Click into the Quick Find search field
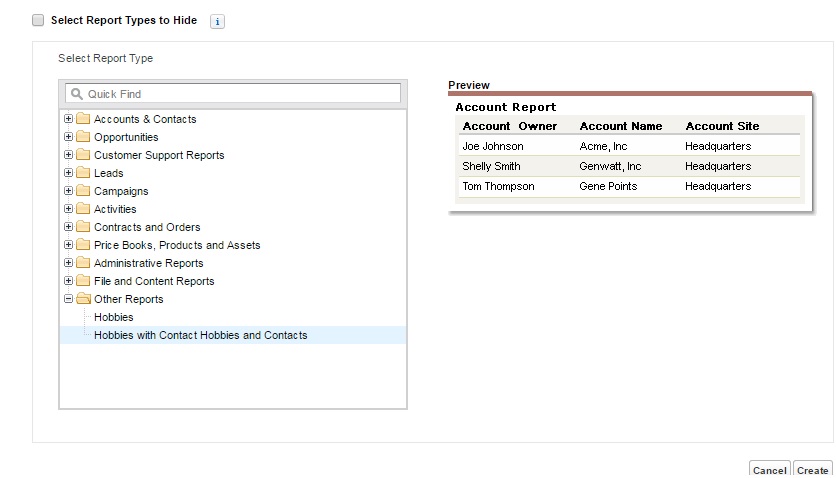This screenshot has width=836, height=478. [240, 94]
